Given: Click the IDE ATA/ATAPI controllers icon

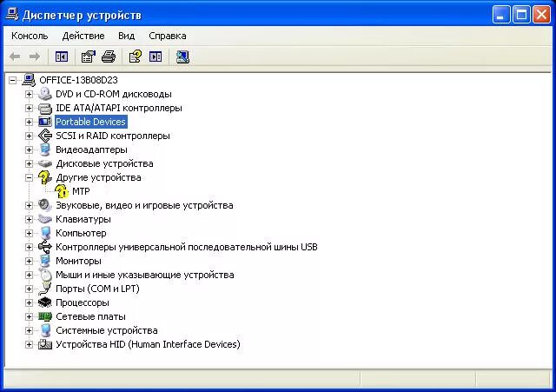Looking at the screenshot, I should (45, 108).
